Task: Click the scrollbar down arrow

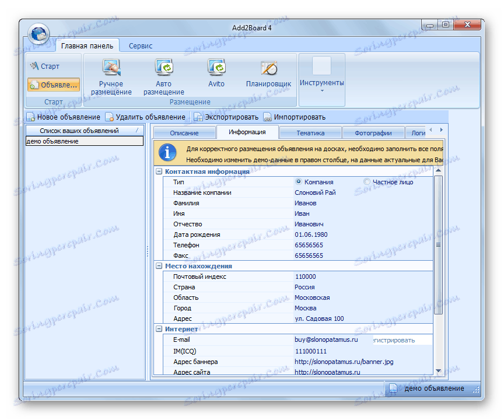Action: coord(438,371)
